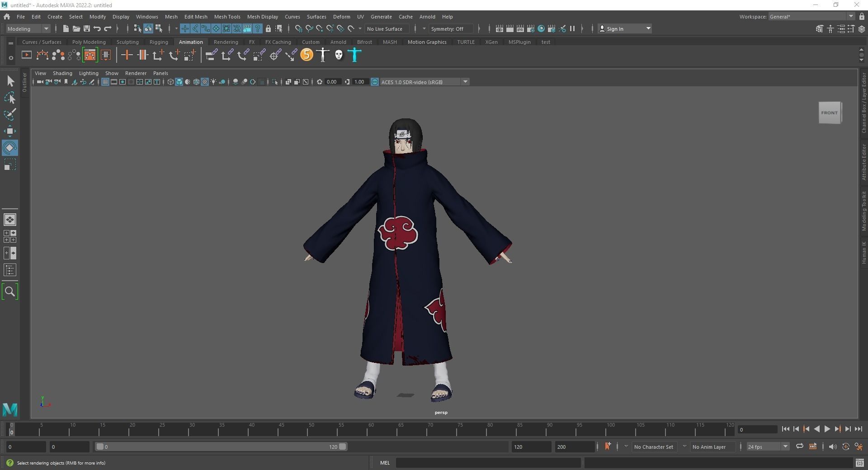Toggle audio speaker icon in range bar

(x=832, y=446)
